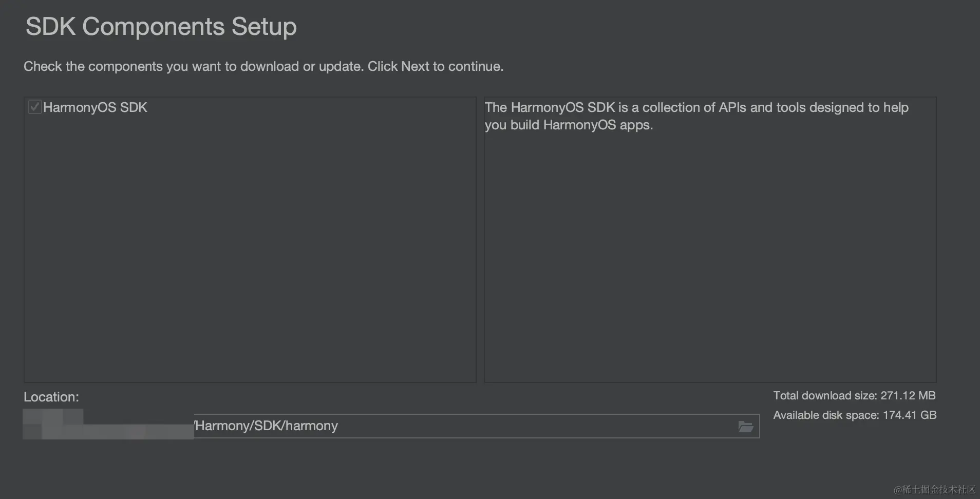Click the folder browse icon

point(745,426)
